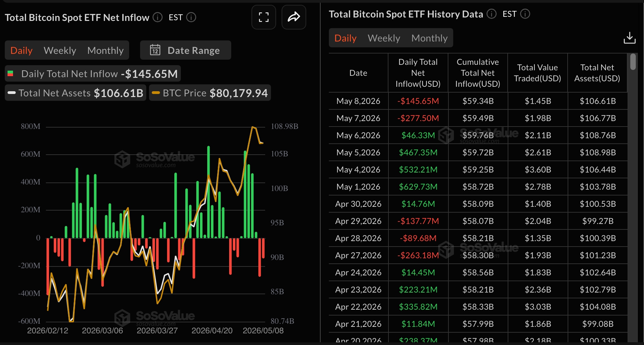Select the Apr 27,2026 date cell
The height and width of the screenshot is (345, 644).
tap(358, 255)
